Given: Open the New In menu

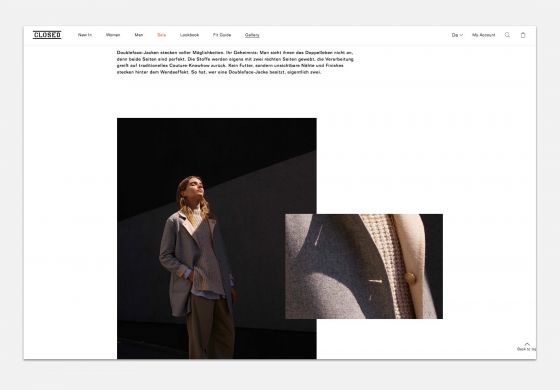Looking at the screenshot, I should click(85, 35).
